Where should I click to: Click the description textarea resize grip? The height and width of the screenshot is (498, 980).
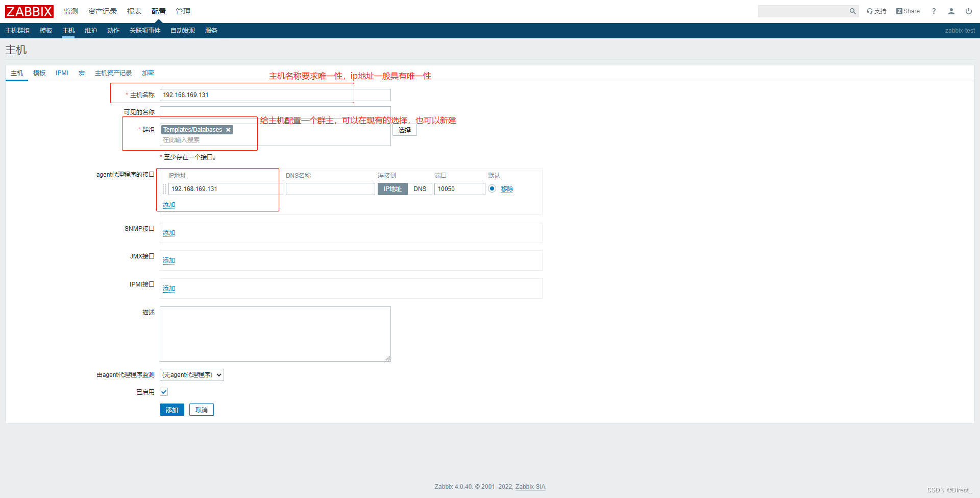(x=388, y=359)
